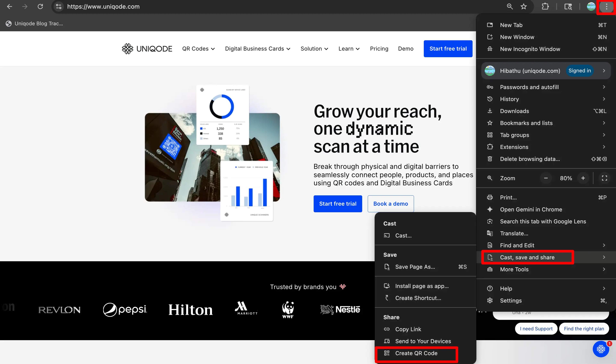
Task: Expand the Solution nav dropdown
Action: [314, 49]
